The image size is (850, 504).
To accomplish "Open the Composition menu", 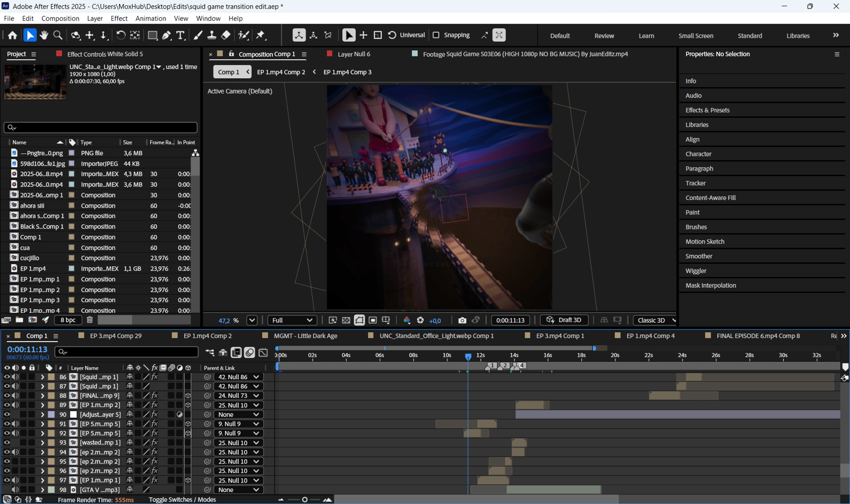I will pos(60,19).
